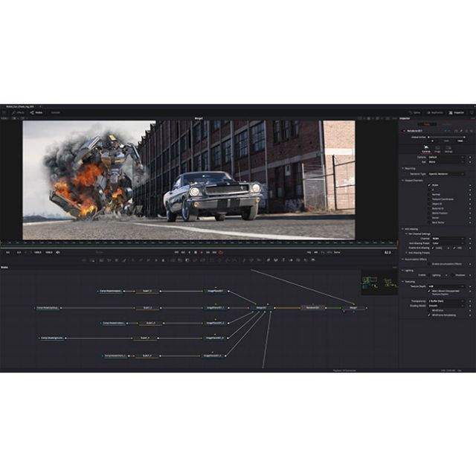Open the Eye dropdown set to Mono
The height and width of the screenshot is (476, 476).
(446, 162)
